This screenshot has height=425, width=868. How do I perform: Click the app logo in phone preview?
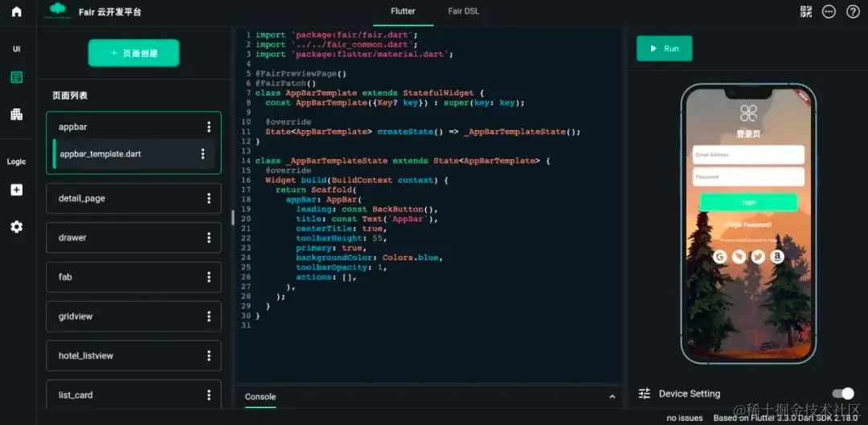point(748,113)
